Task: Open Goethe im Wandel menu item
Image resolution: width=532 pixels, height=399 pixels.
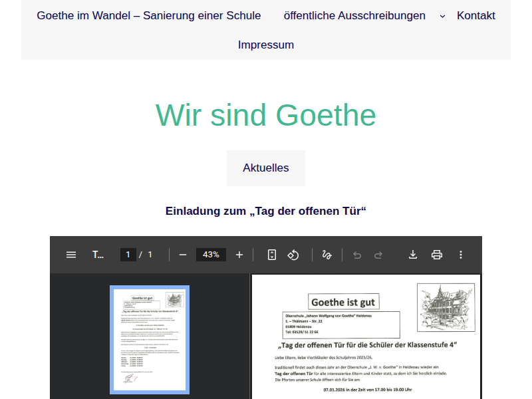Action: pyautogui.click(x=149, y=15)
